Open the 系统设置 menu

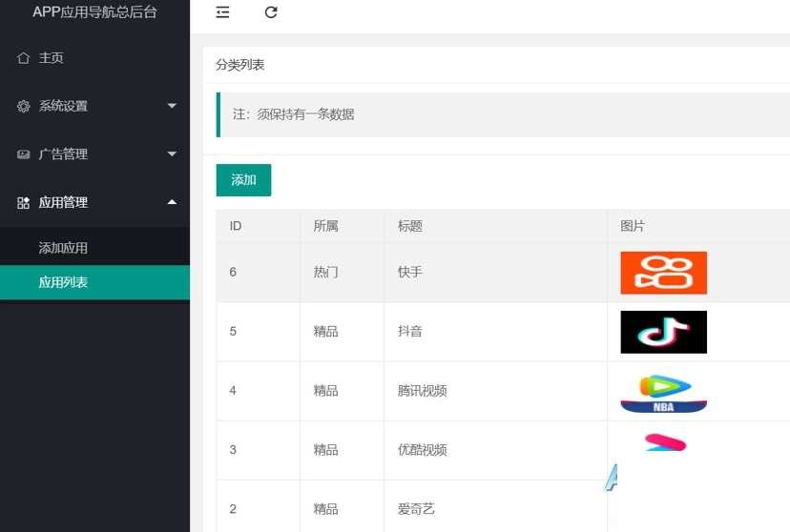coord(94,106)
